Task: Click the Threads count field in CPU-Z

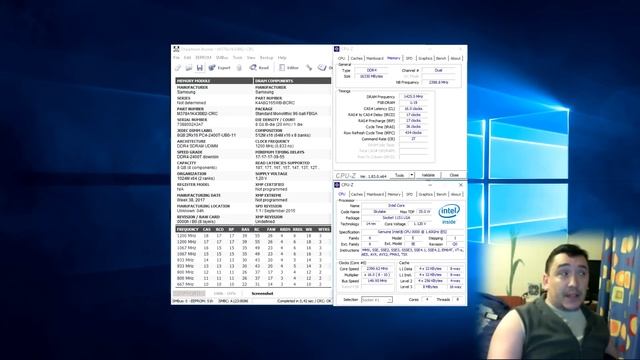Action: point(458,300)
